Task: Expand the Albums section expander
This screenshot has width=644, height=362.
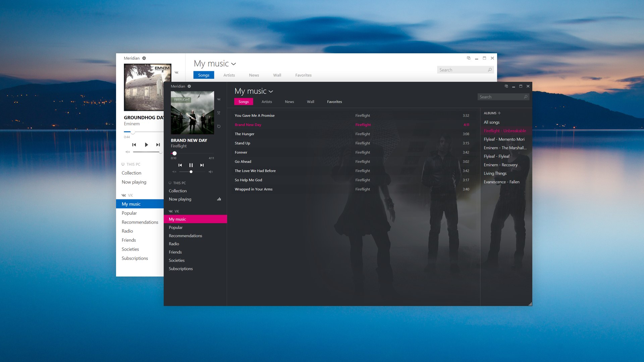Action: pyautogui.click(x=498, y=113)
